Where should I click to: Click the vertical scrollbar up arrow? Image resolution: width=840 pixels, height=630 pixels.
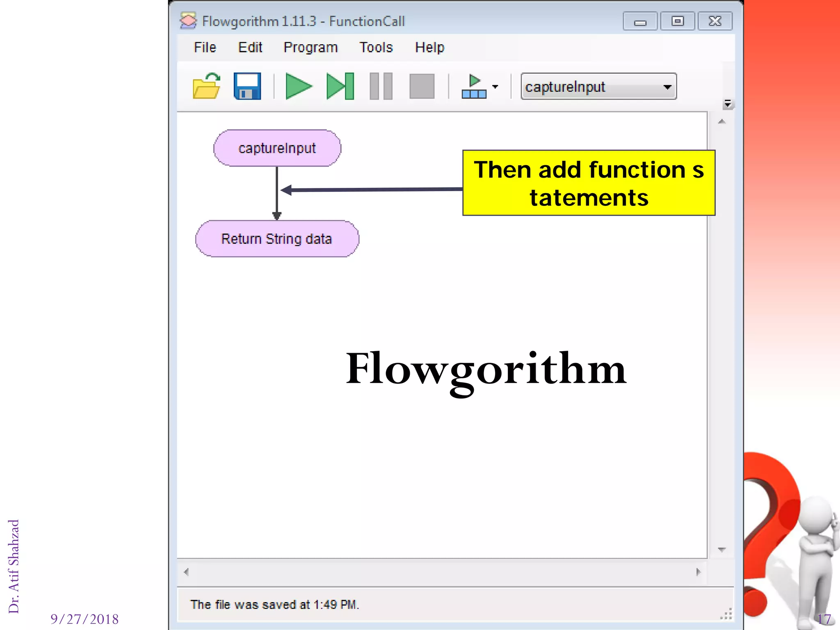(722, 121)
